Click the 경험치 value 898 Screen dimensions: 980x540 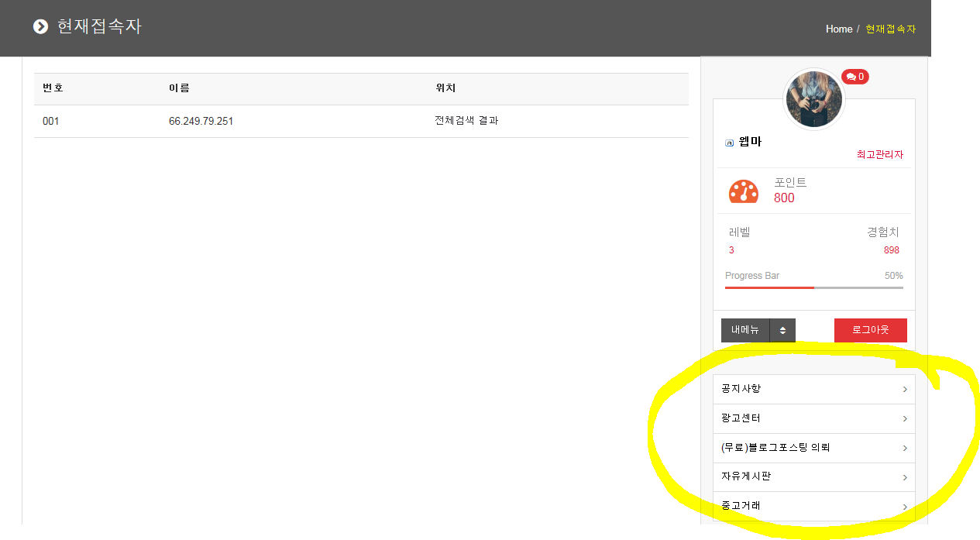click(x=892, y=250)
